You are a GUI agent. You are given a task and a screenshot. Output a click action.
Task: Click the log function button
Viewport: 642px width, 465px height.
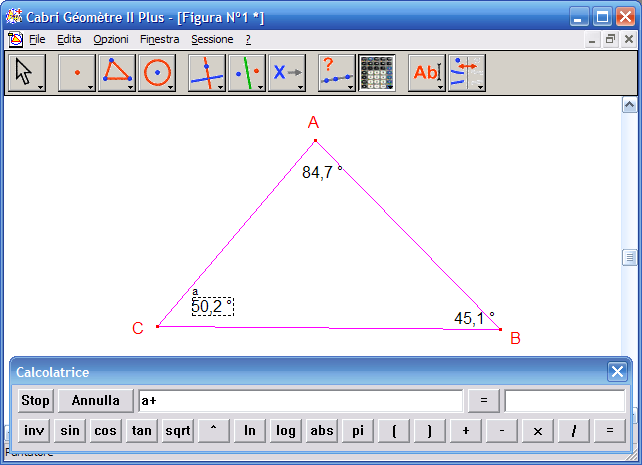pos(286,431)
